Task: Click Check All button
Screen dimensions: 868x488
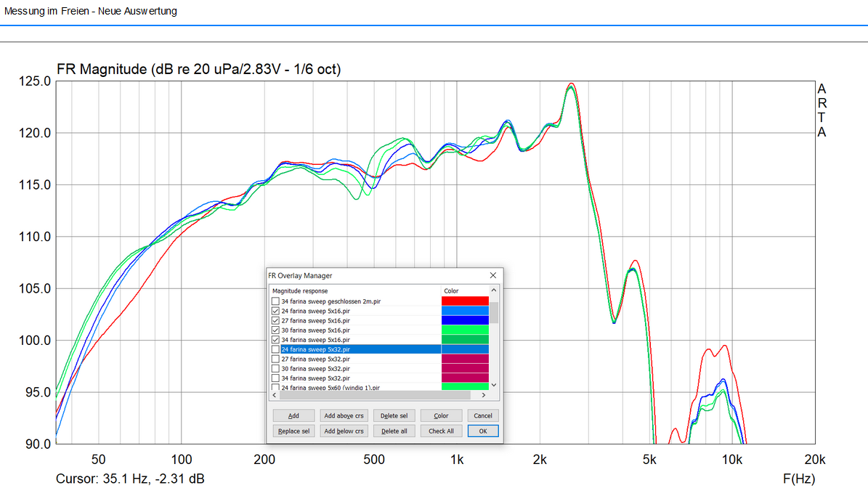Action: (x=441, y=431)
